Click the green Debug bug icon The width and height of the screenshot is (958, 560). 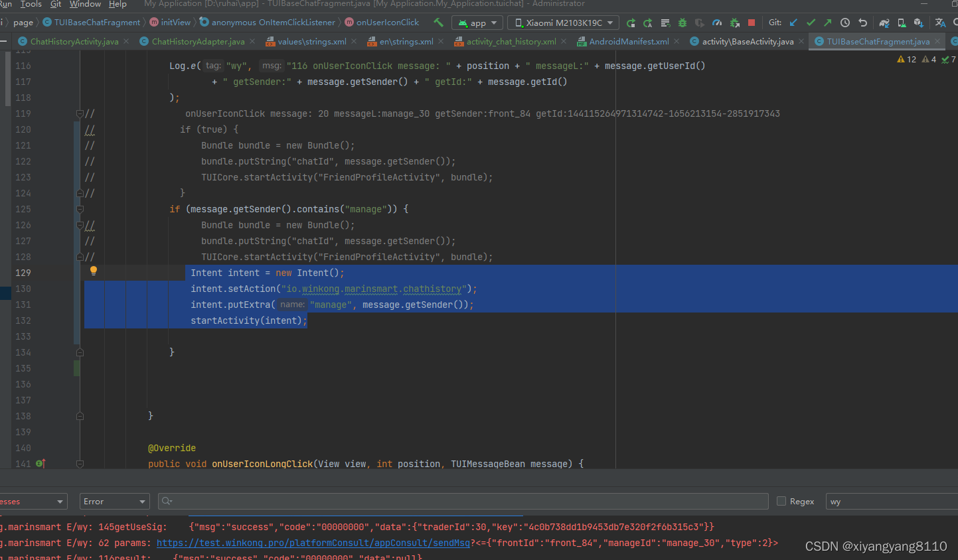(682, 23)
